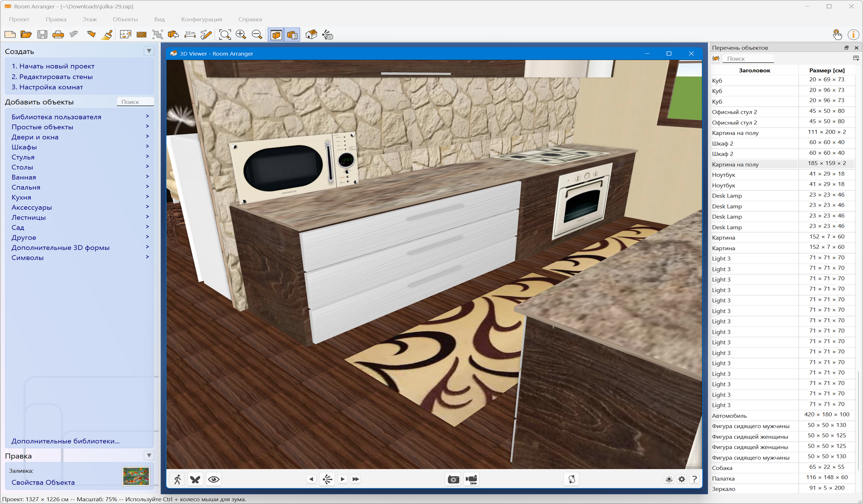Open the 3D house view icon
The image size is (863, 504).
coord(311,35)
